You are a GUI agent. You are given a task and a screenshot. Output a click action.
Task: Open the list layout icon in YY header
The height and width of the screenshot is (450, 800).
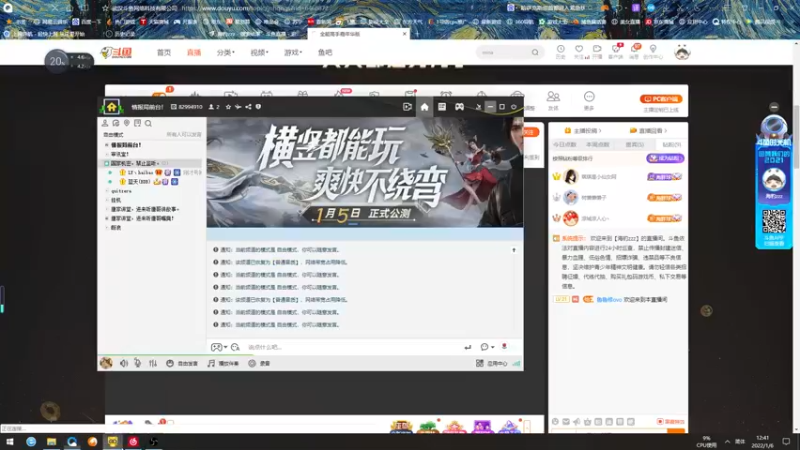(x=442, y=107)
